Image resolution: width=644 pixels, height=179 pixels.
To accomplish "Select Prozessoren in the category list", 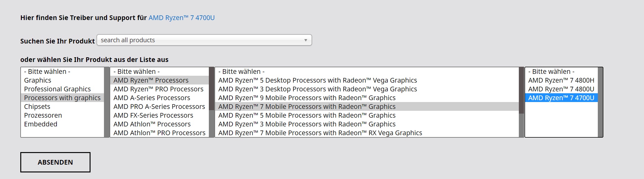I will click(x=43, y=115).
